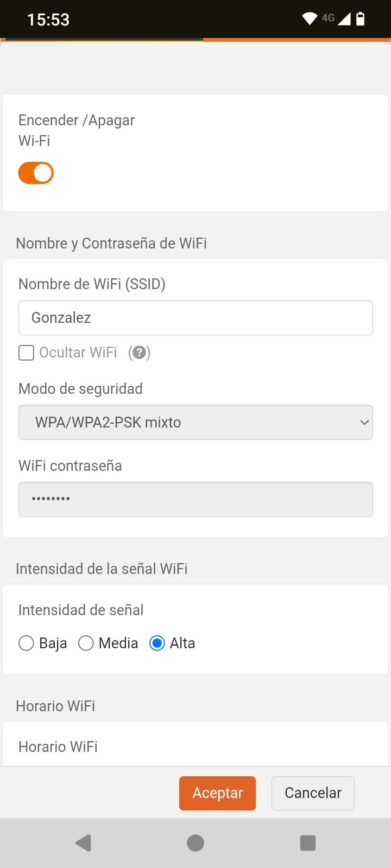Turn off the Wi-Fi toggle switch
This screenshot has width=391, height=868.
pyautogui.click(x=36, y=173)
